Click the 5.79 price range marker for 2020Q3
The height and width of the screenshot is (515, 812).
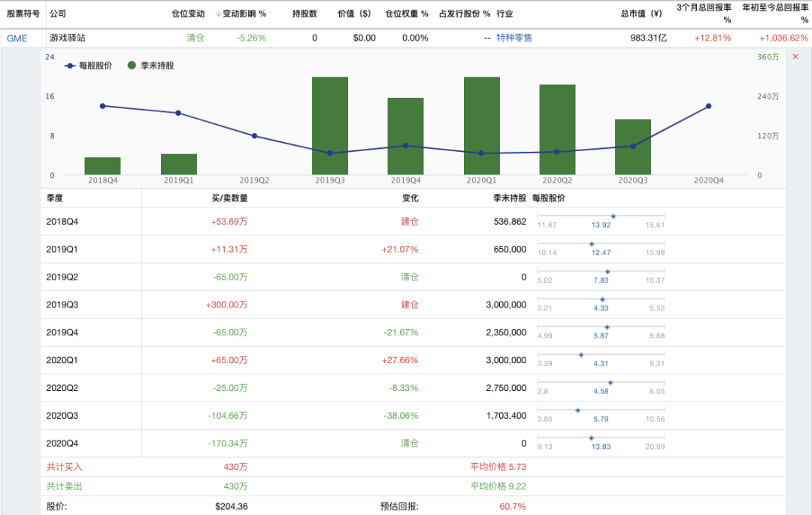(x=577, y=410)
